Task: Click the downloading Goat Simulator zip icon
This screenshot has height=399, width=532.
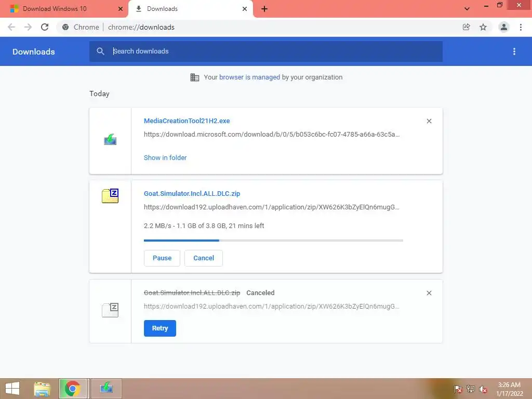Action: pos(110,196)
